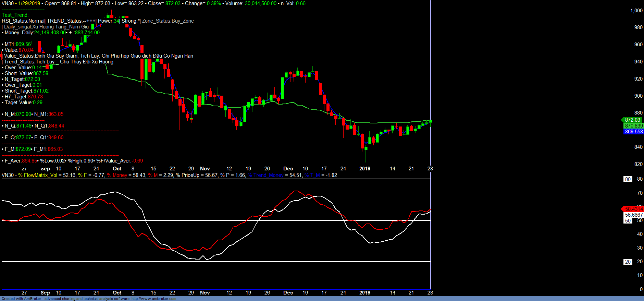644x301 pixels.
Task: Click the 1,000 price scale label
Action: 636,11
